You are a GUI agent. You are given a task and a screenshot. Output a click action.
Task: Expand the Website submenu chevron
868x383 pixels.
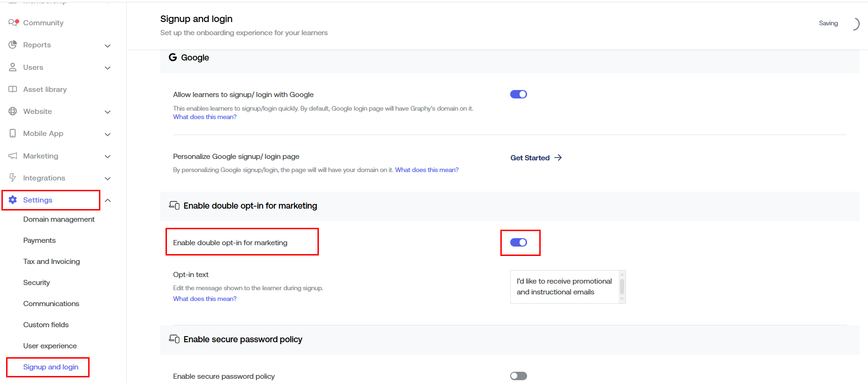[107, 112]
